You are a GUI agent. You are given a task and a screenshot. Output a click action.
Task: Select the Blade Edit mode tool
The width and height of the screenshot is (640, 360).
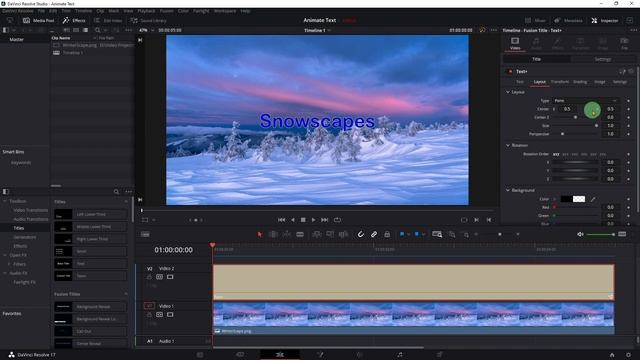300,234
